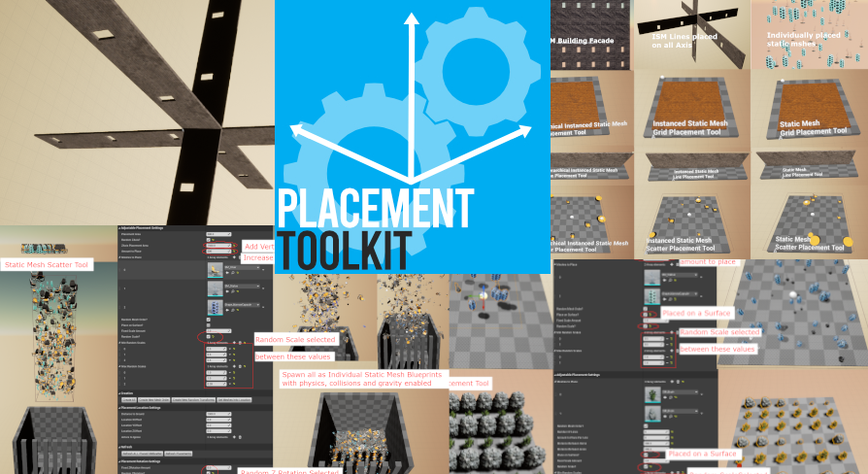Click Create New Random Transforms button

point(194,400)
